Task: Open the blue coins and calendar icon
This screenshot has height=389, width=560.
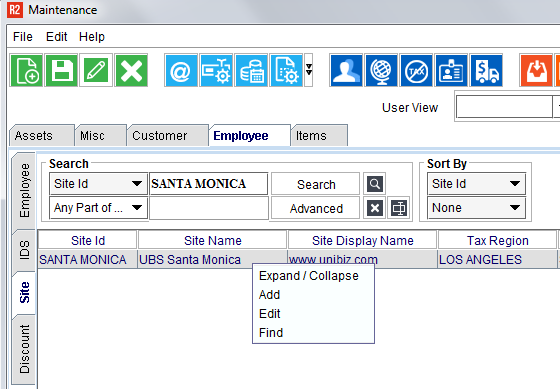Action: click(251, 70)
